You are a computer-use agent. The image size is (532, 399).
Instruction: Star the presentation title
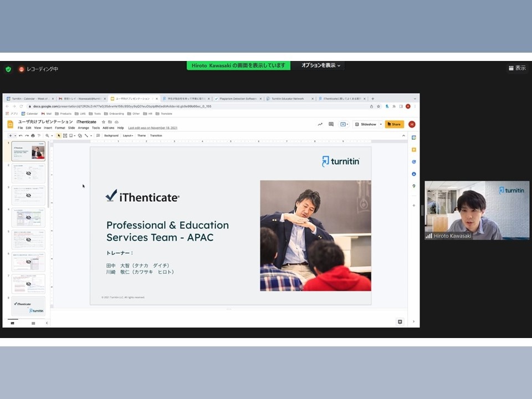tap(104, 122)
